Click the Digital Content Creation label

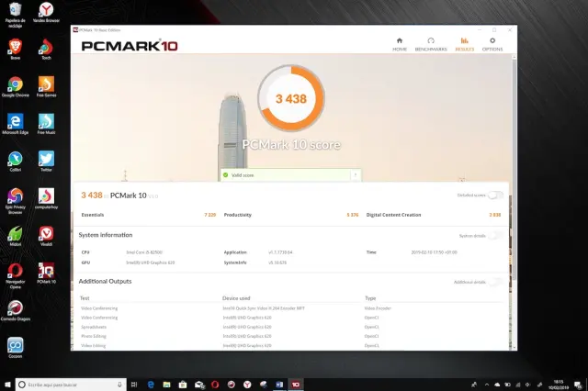(393, 214)
